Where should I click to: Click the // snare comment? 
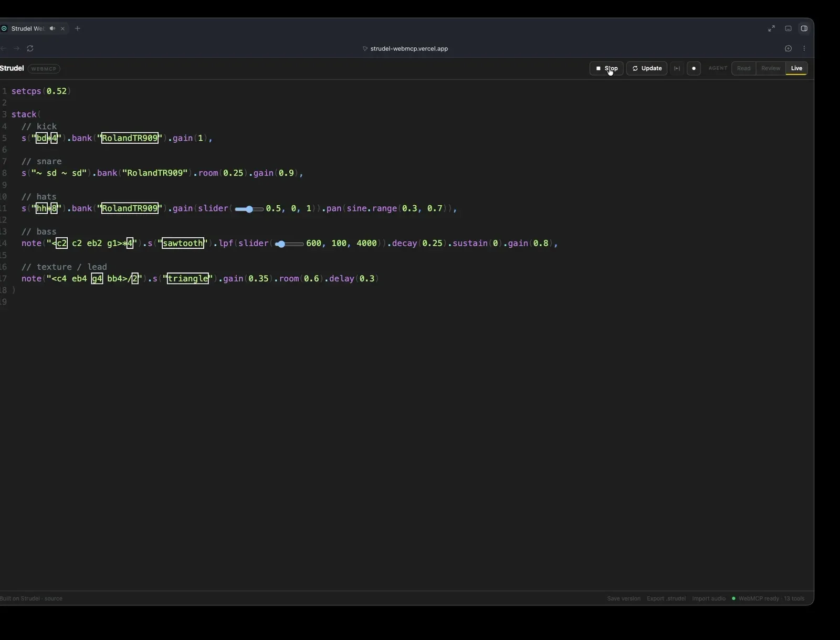pyautogui.click(x=41, y=162)
